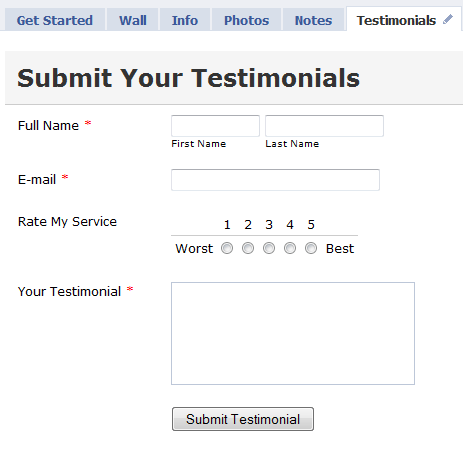
Task: Open the Info tab
Action: pos(185,20)
